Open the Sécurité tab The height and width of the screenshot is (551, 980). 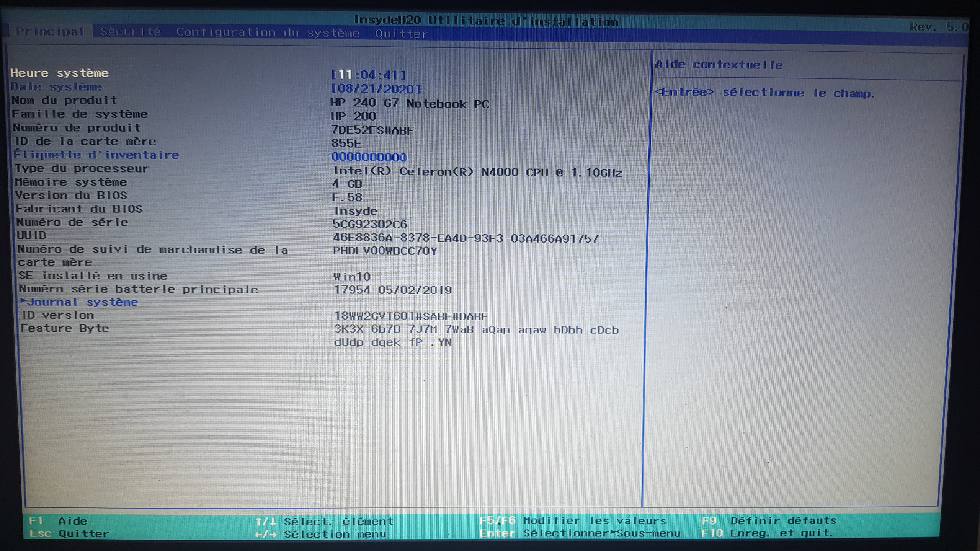pyautogui.click(x=130, y=32)
